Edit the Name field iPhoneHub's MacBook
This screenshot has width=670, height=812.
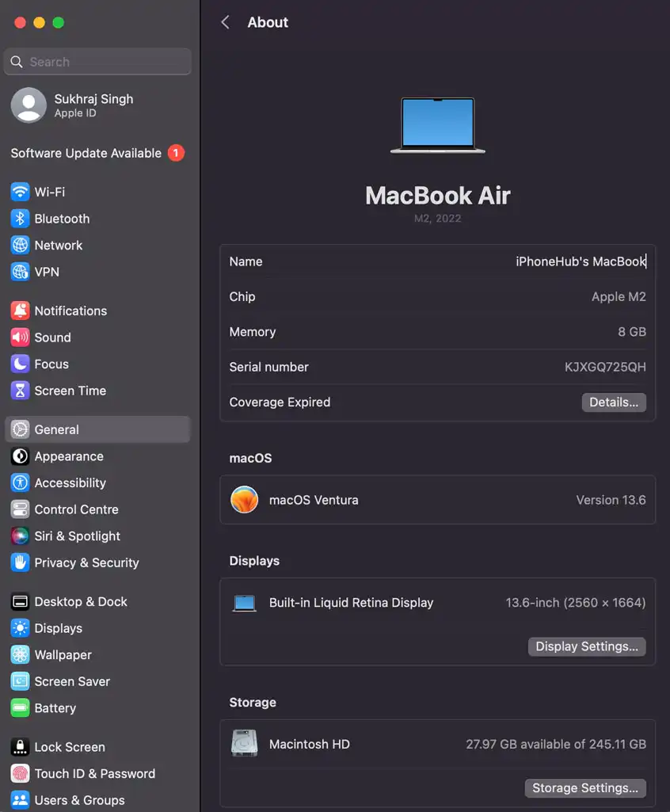click(x=580, y=261)
